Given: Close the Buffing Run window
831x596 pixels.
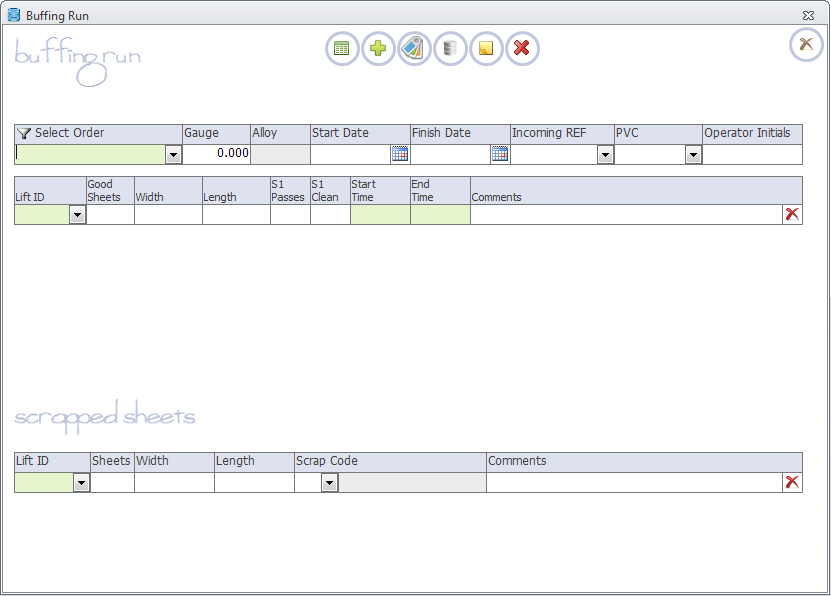Looking at the screenshot, I should tap(808, 15).
